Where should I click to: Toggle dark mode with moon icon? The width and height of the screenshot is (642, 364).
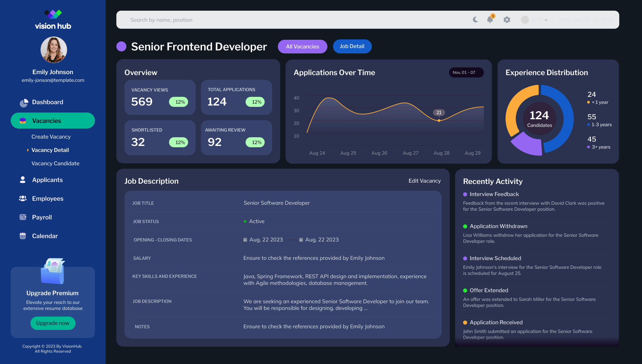[x=475, y=20]
